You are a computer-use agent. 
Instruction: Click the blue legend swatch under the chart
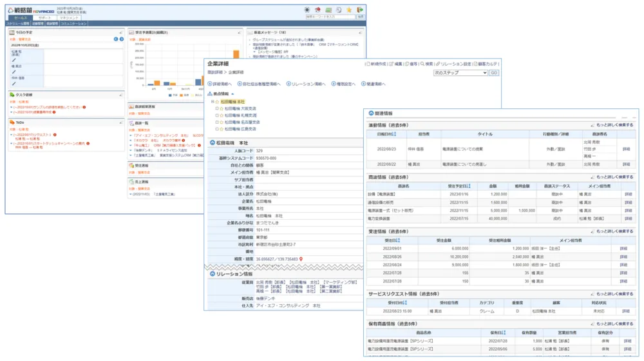[170, 95]
